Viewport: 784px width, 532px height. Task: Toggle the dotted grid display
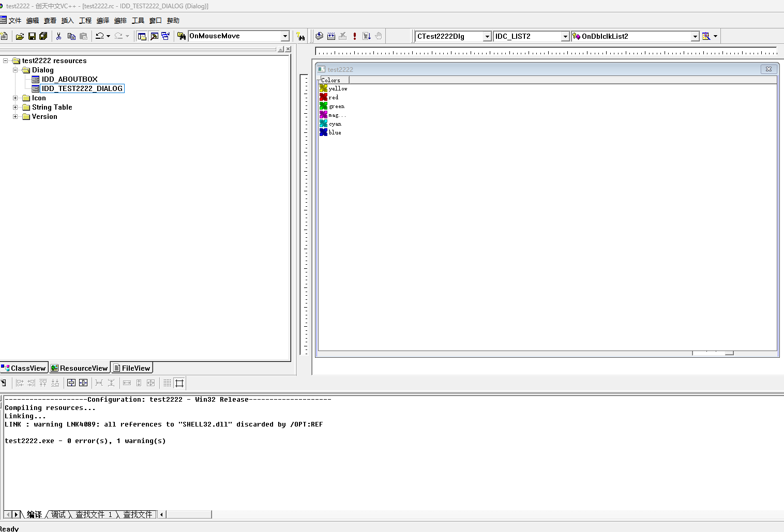click(x=167, y=383)
